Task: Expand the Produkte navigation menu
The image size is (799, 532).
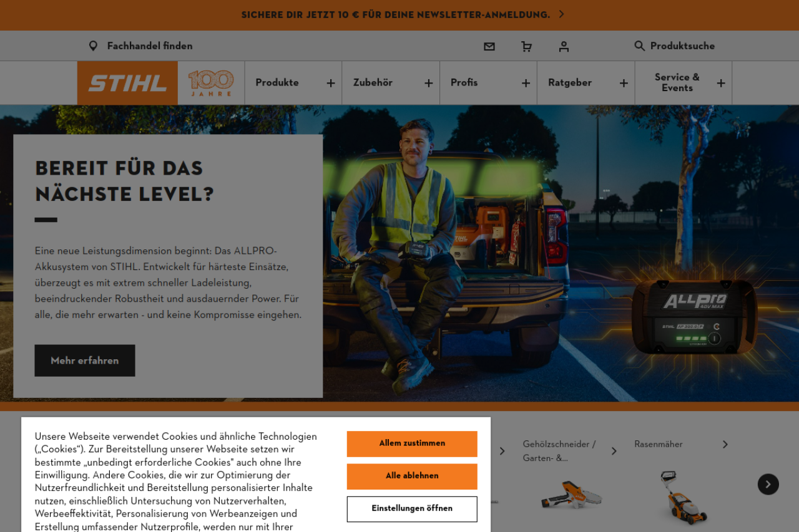Action: [x=293, y=83]
